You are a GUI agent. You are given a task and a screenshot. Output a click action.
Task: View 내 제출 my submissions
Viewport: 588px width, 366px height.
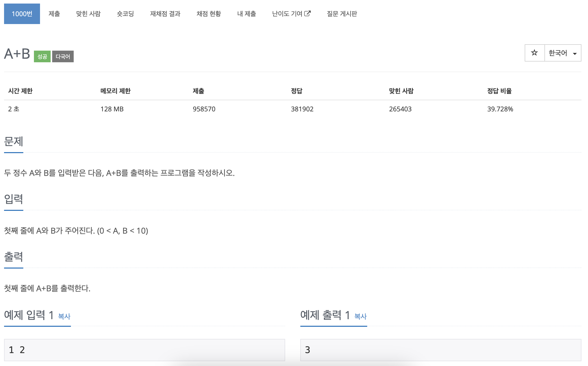pyautogui.click(x=246, y=14)
